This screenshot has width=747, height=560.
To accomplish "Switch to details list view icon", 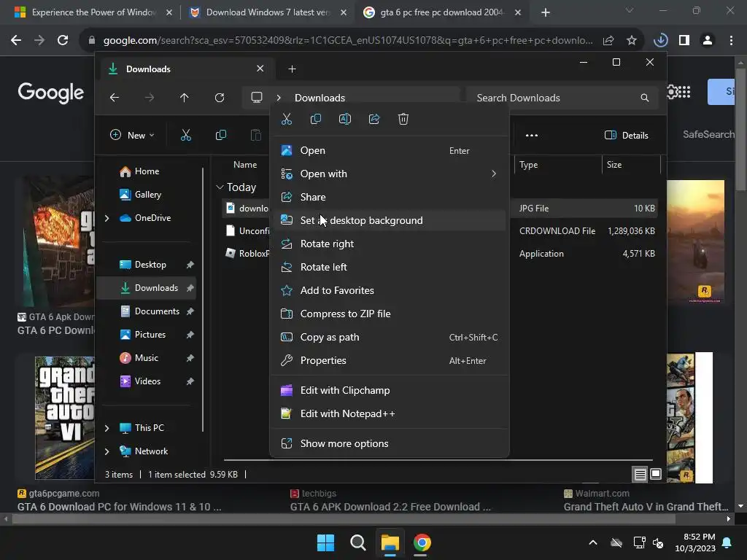I will click(640, 474).
